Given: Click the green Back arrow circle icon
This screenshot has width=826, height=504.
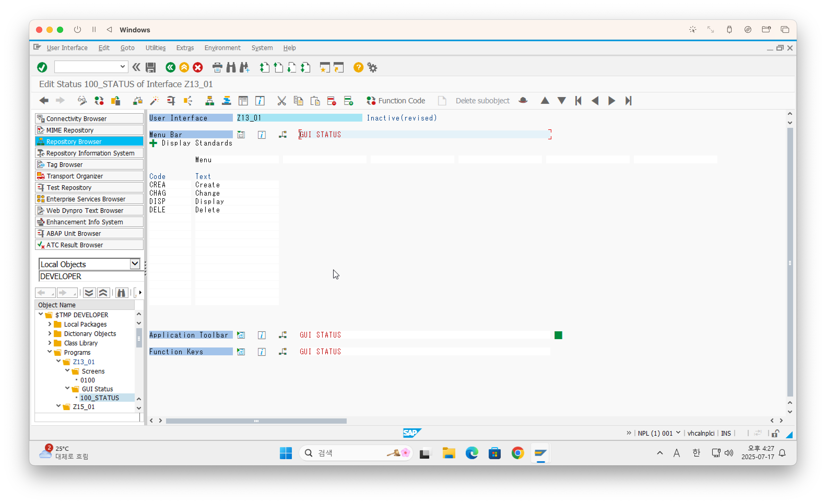Looking at the screenshot, I should pos(170,67).
